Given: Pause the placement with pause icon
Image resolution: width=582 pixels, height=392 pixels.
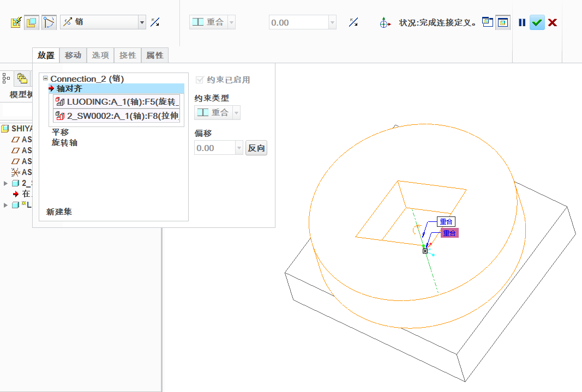Looking at the screenshot, I should [x=522, y=22].
